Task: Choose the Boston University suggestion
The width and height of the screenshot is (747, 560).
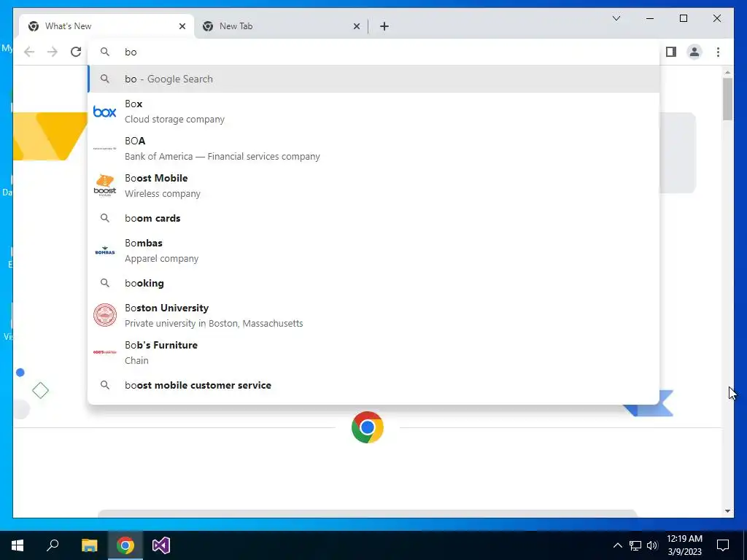Action: click(x=373, y=315)
